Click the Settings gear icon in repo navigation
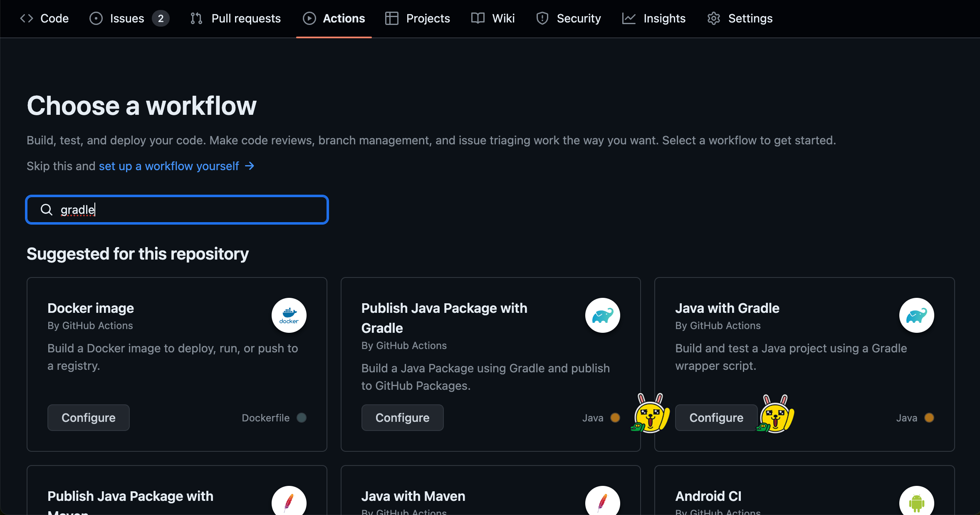Screen dimensions: 980x515 (714, 18)
